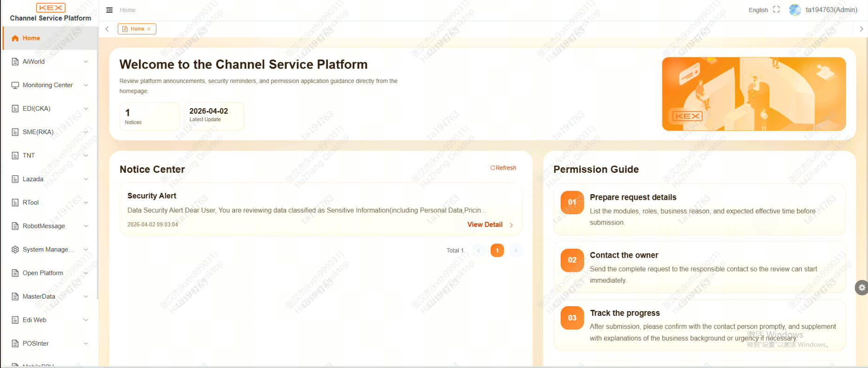The height and width of the screenshot is (368, 868).
Task: Refresh the Notice Center list
Action: pyautogui.click(x=503, y=168)
